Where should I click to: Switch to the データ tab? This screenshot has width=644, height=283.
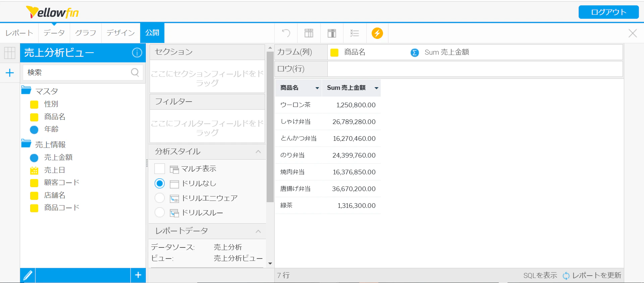[54, 33]
